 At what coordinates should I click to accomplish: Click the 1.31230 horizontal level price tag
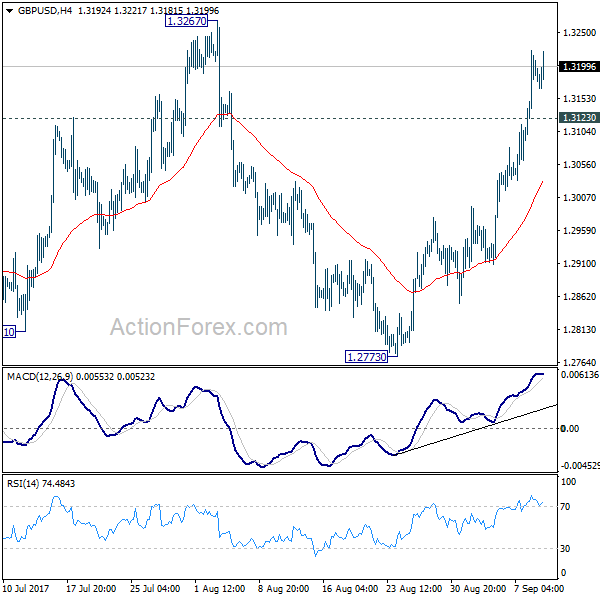pyautogui.click(x=579, y=117)
